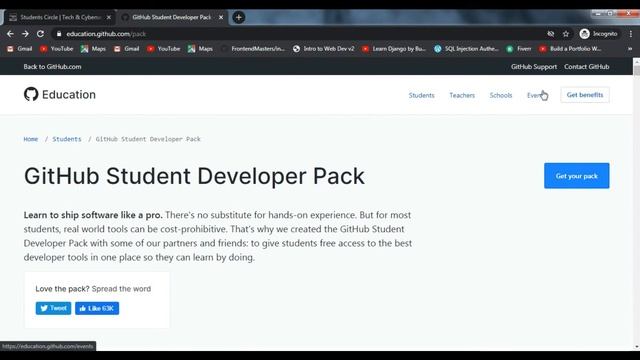Click the Tweet button
Screen dimensions: 640x360
pos(53,308)
